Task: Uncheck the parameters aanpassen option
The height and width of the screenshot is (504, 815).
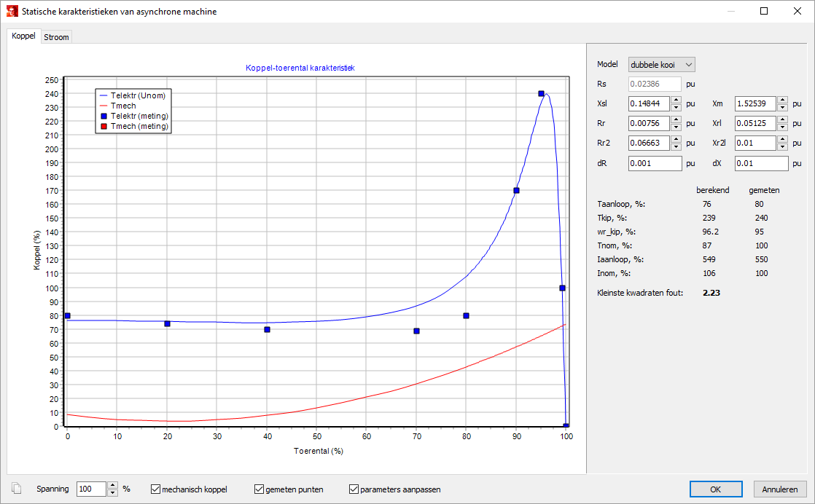Action: 354,489
